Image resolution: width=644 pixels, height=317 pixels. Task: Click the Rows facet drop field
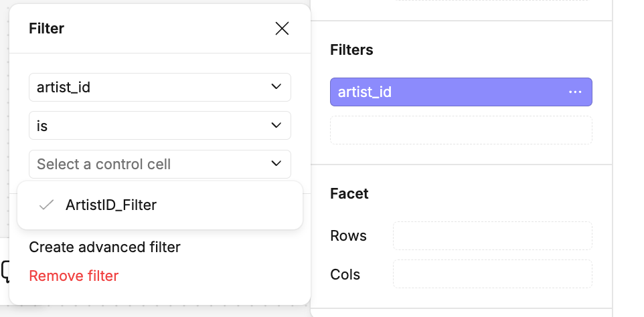(x=492, y=236)
